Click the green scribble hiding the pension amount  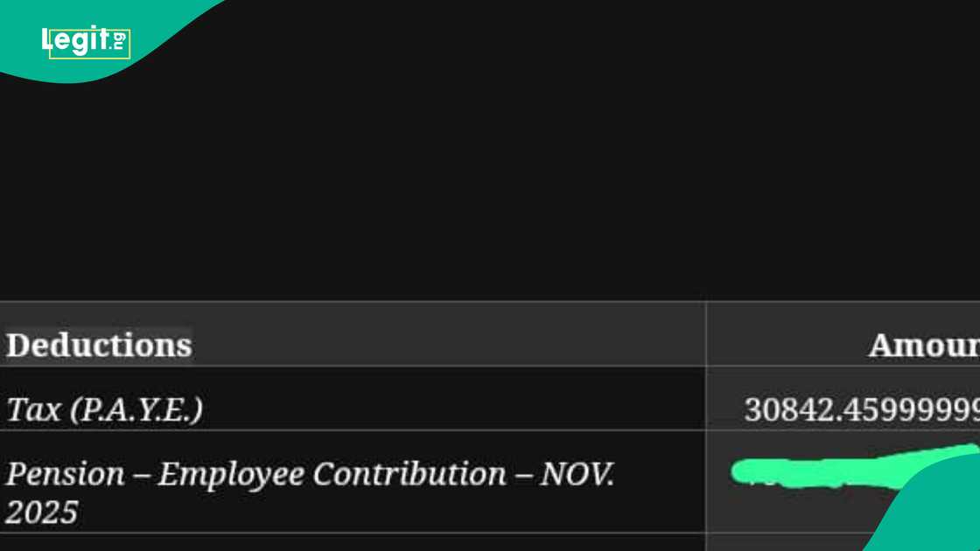tap(840, 470)
